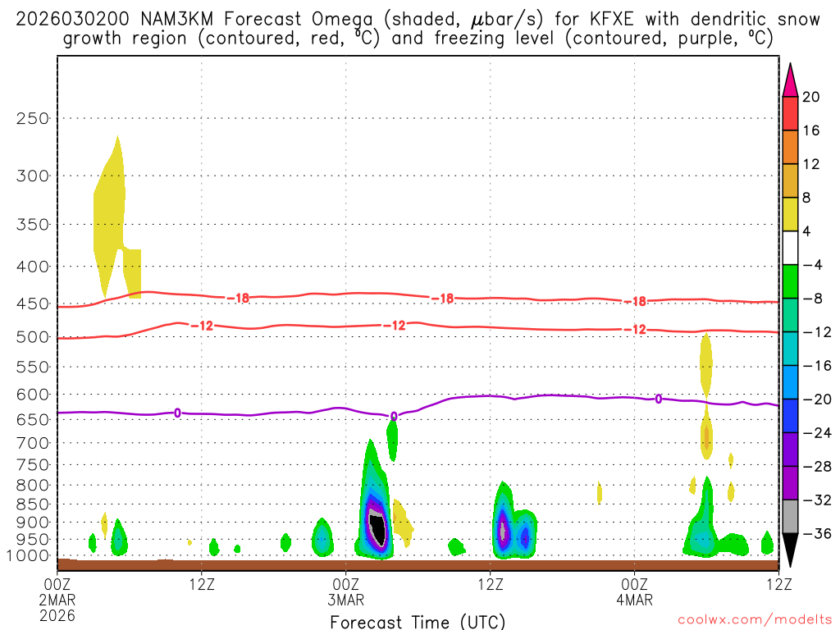Click the bright green -4 to -8 colorbar segment
The image size is (840, 630).
click(790, 281)
